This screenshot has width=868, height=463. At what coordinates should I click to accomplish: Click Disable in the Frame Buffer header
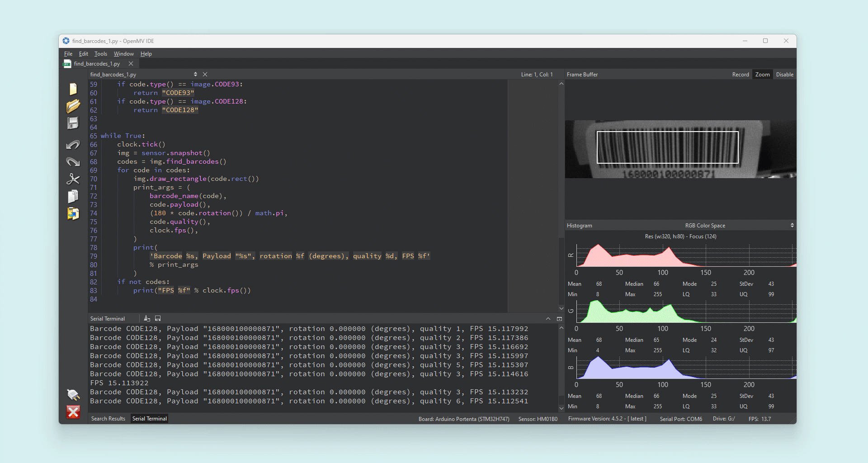click(785, 74)
